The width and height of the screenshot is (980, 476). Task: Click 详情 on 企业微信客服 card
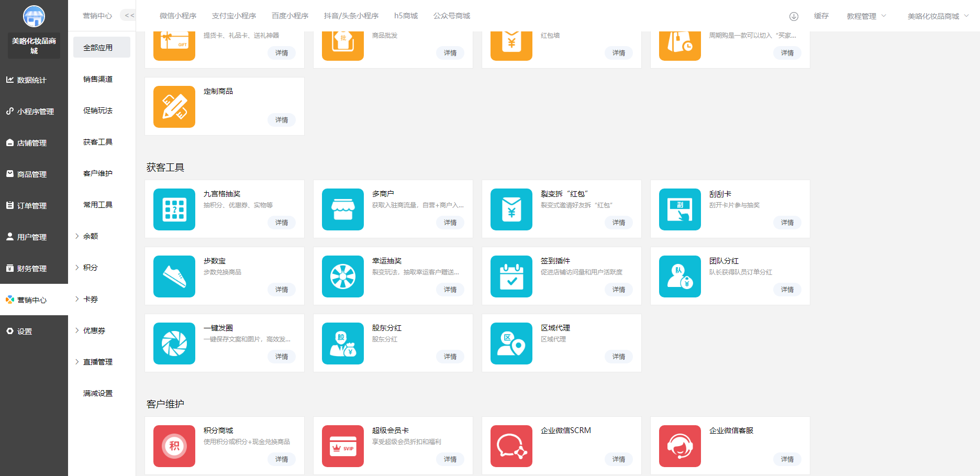tap(787, 459)
